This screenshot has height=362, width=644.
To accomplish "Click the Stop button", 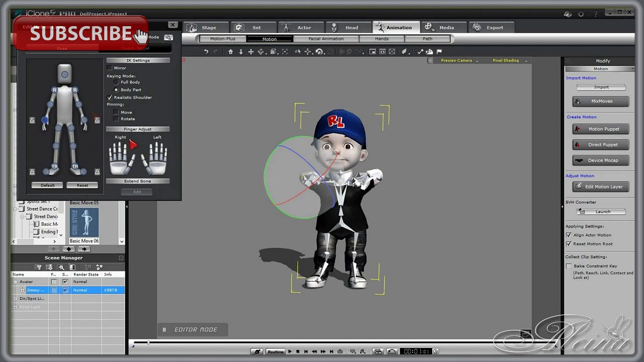I will click(x=298, y=351).
